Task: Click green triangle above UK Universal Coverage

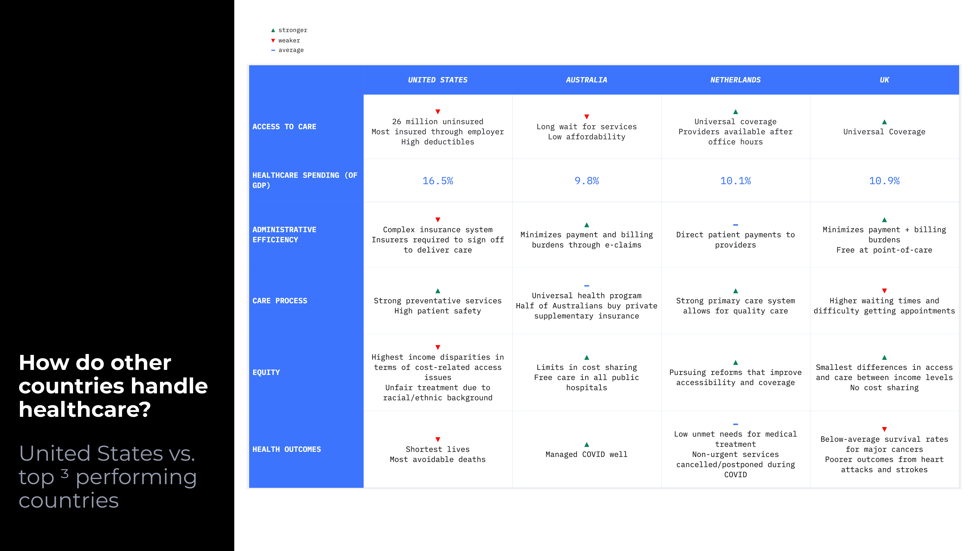Action: point(884,122)
